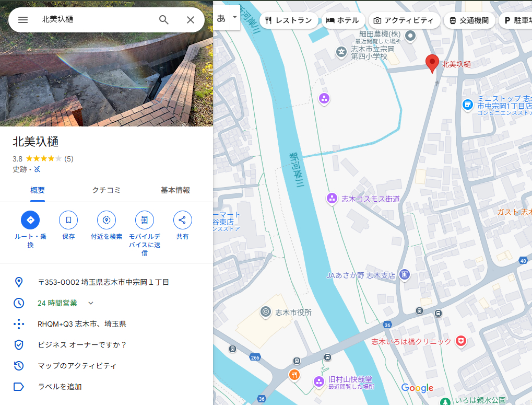Save 北美圦樋 with the 保存 bookmark icon
The height and width of the screenshot is (405, 532).
point(68,220)
